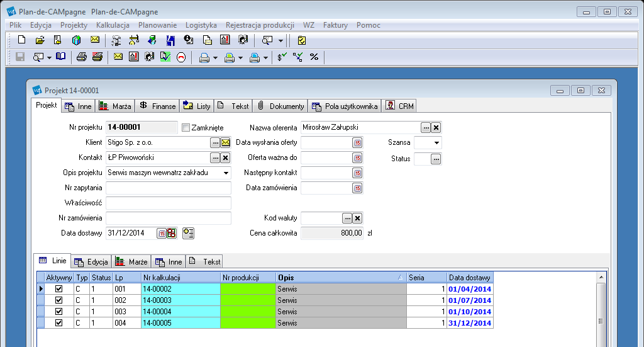The image size is (644, 347).
Task: Click browse button for Kod waluty
Action: coord(347,219)
